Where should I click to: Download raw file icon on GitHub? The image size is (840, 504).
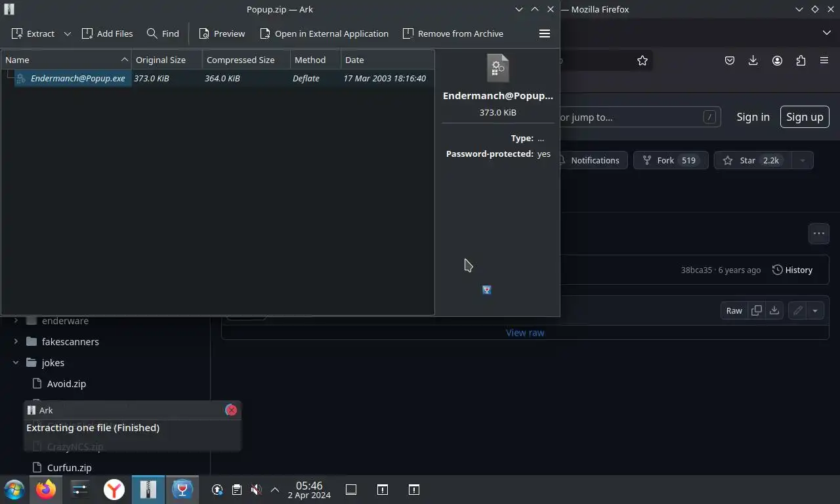[x=774, y=310]
